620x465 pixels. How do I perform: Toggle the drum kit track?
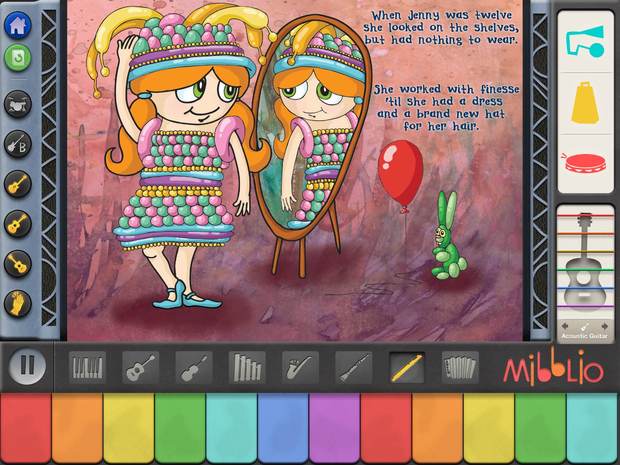tap(18, 102)
